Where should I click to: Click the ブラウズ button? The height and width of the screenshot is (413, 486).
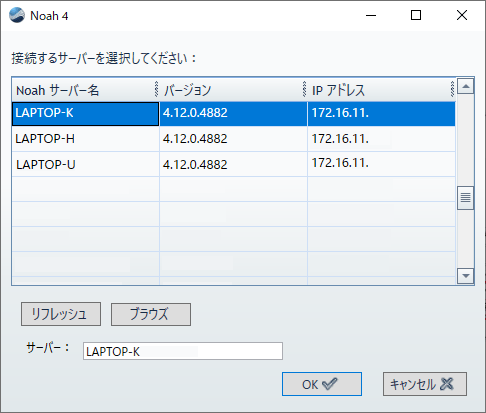pos(151,314)
